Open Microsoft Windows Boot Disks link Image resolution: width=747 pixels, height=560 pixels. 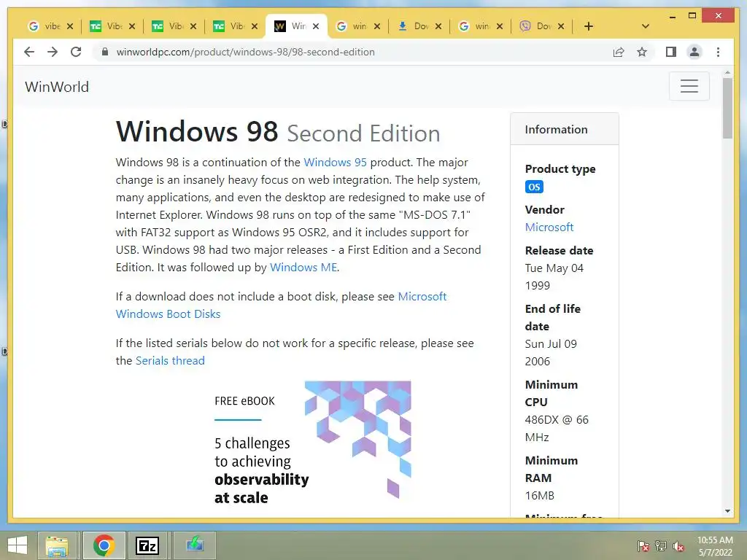(281, 306)
